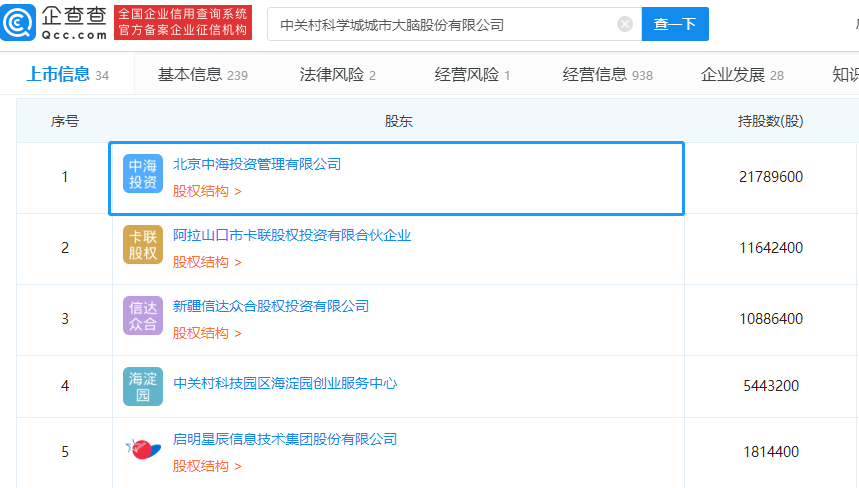Open 北京中海投资管理有限公司 link
This screenshot has width=859, height=488.
click(257, 164)
